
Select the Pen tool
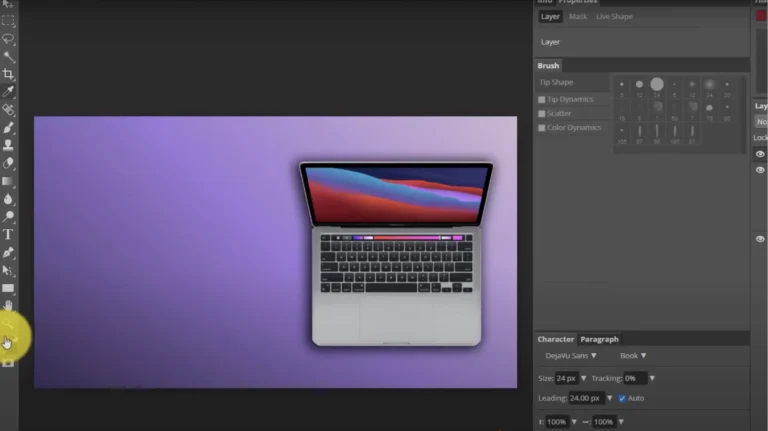tap(8, 252)
